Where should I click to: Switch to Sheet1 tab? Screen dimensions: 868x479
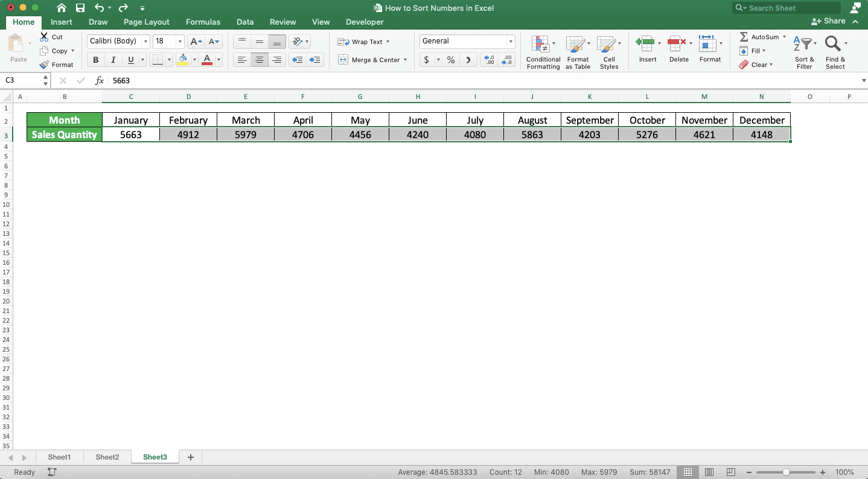point(60,457)
